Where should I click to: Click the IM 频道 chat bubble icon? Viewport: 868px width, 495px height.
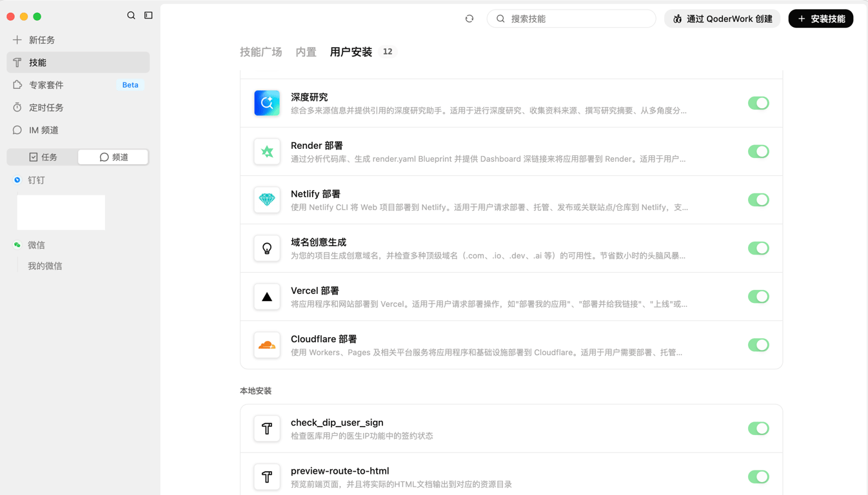[17, 130]
